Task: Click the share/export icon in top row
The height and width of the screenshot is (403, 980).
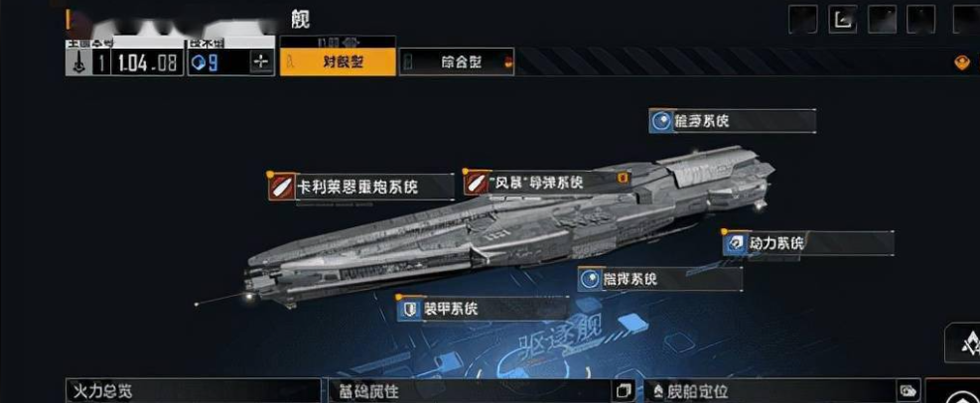Action: pos(843,20)
